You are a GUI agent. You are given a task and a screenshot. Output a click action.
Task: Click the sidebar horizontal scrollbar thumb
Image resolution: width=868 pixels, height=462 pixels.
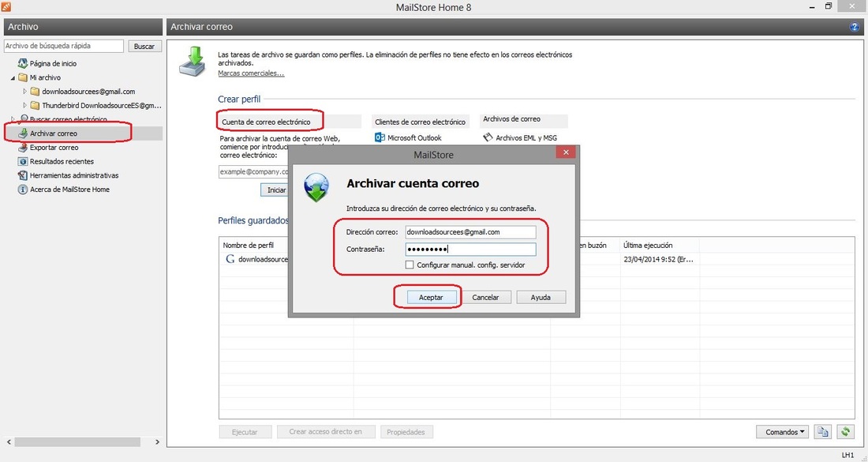77,442
